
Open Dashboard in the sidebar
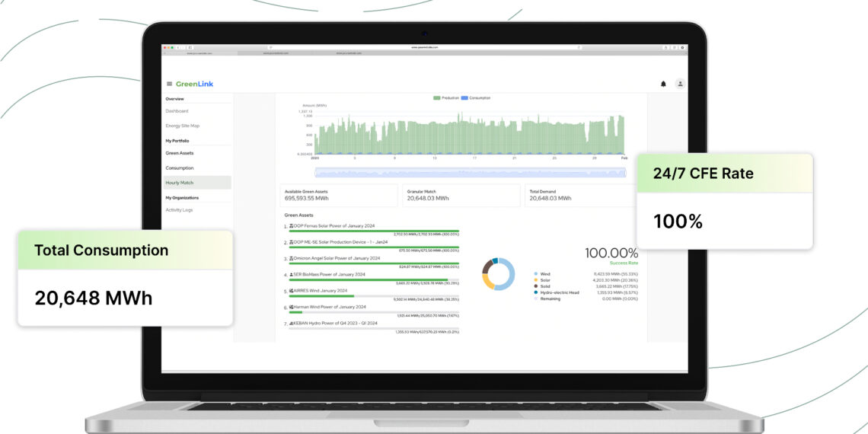pyautogui.click(x=177, y=111)
